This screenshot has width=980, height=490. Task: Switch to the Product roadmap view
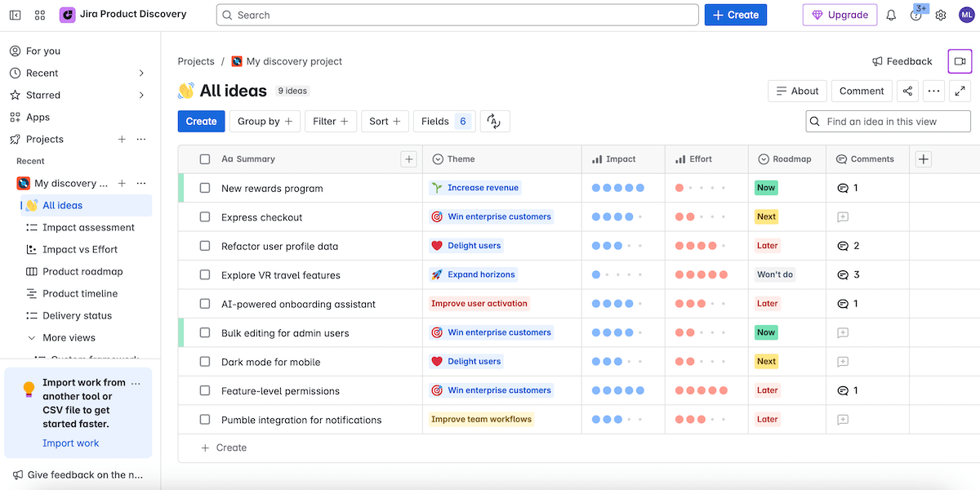tap(82, 271)
